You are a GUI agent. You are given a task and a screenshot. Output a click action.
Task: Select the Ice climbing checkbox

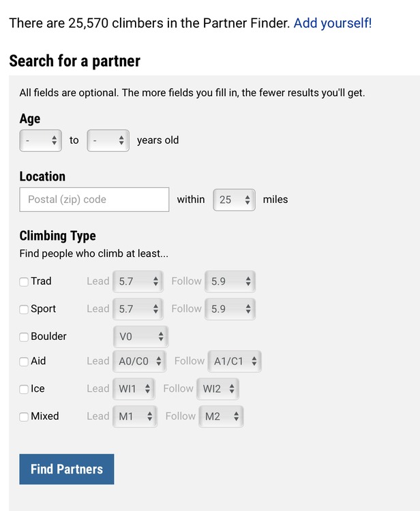coord(24,389)
